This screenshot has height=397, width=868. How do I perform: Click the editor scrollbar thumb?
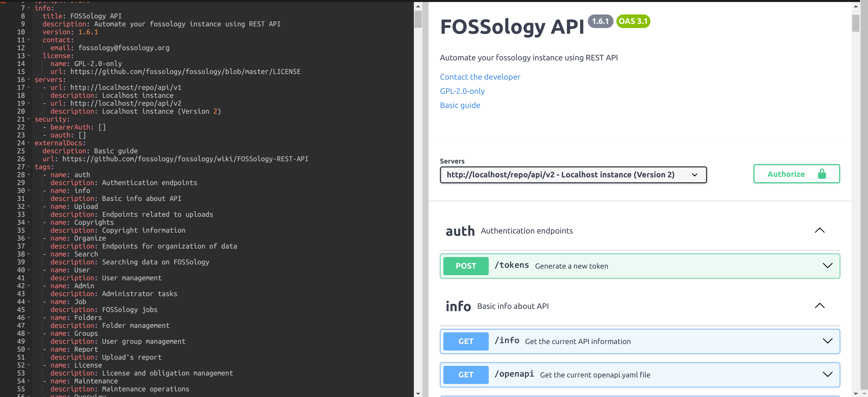418,19
